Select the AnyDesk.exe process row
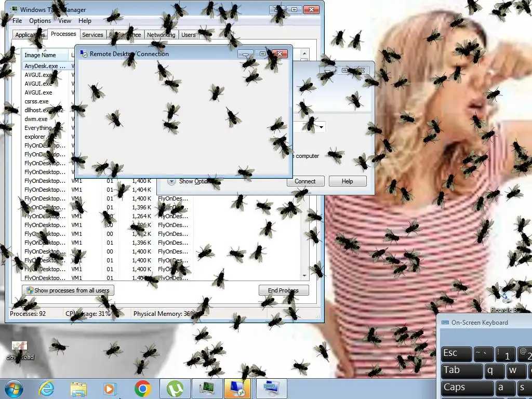 (48, 66)
